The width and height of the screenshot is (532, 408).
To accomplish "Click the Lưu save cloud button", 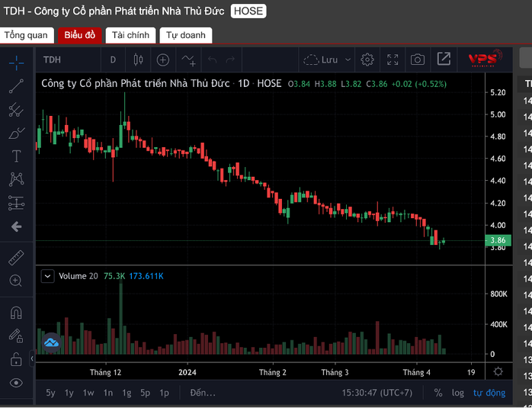I will click(321, 60).
